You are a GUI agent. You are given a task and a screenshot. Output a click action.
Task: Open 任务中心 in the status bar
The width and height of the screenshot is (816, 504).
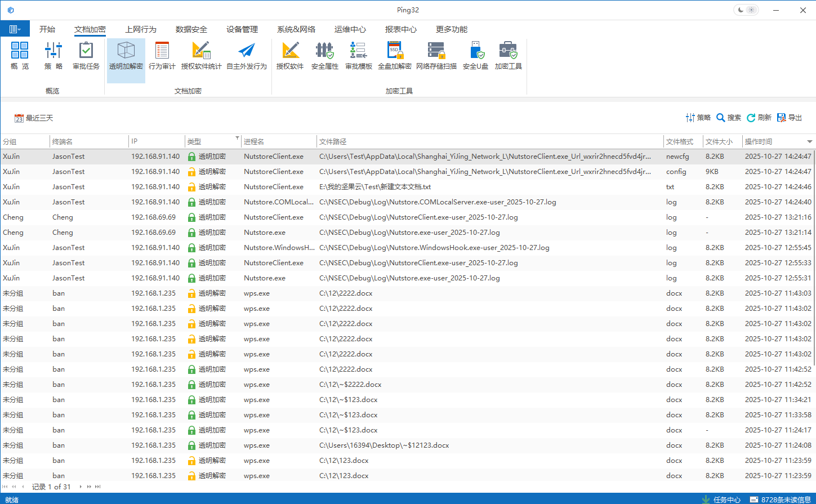click(721, 499)
